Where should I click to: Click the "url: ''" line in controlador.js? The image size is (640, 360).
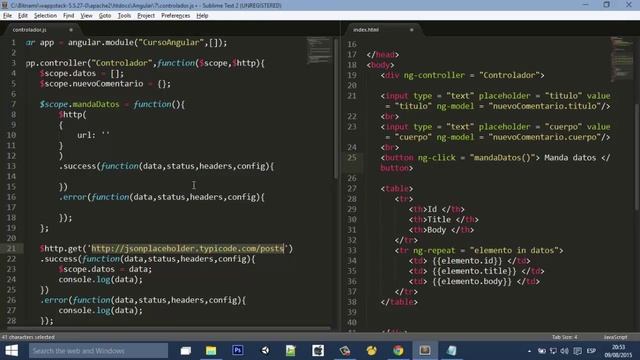coord(93,135)
